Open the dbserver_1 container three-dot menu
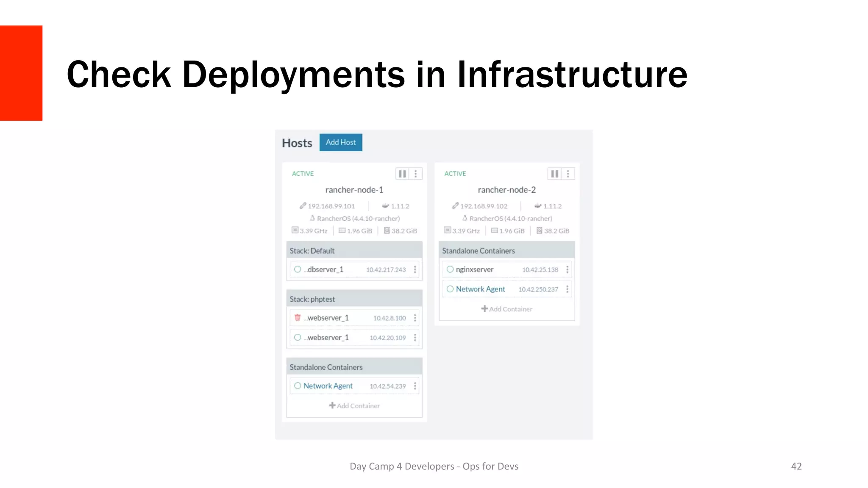Screen dimensions: 868x488 415,269
